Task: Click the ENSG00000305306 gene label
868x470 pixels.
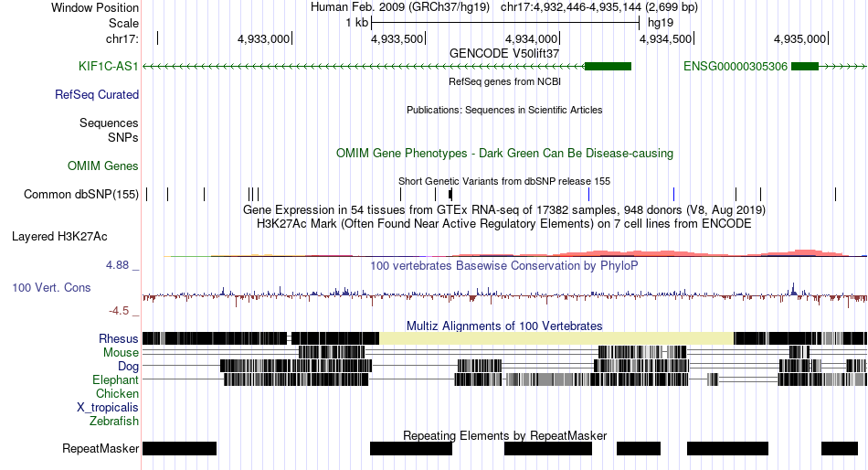Action: [x=736, y=67]
